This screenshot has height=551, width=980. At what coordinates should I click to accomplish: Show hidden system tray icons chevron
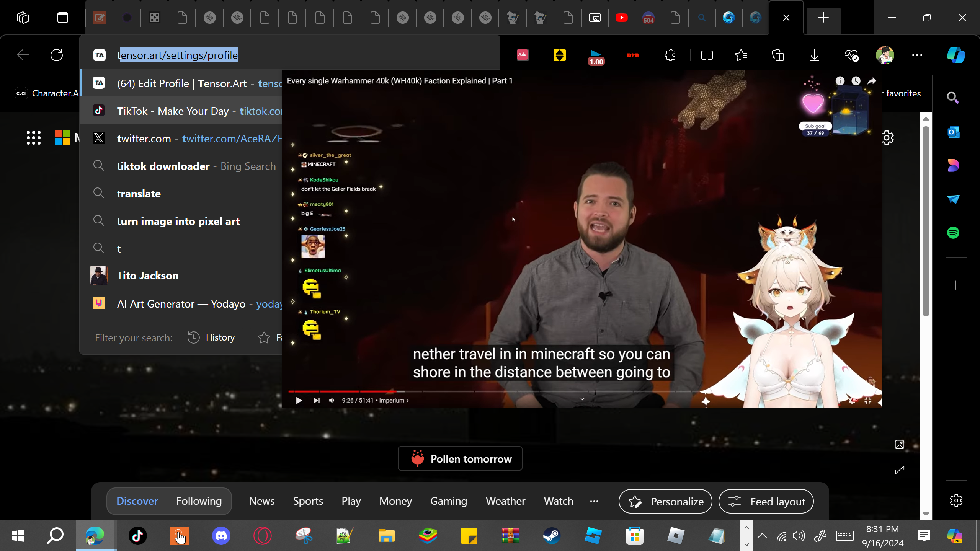point(762,536)
